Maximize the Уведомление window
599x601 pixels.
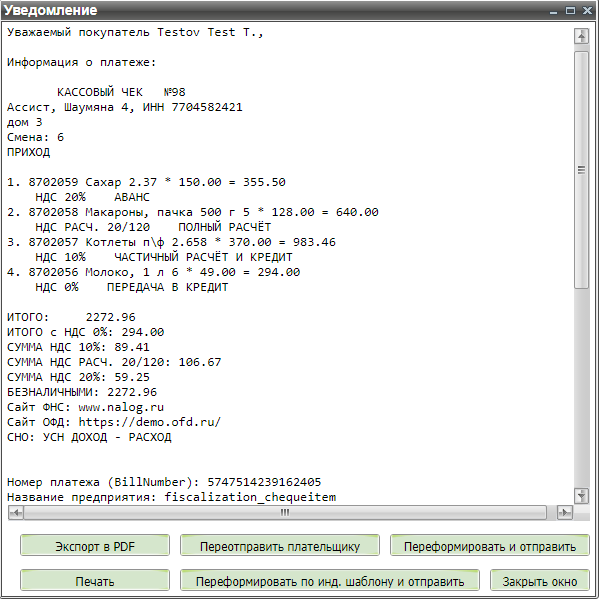(x=570, y=11)
